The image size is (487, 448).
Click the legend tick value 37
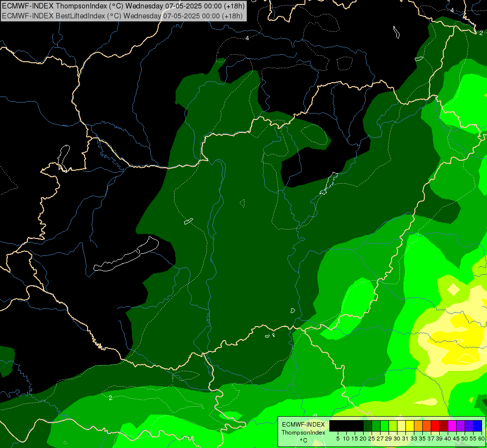[x=431, y=439]
